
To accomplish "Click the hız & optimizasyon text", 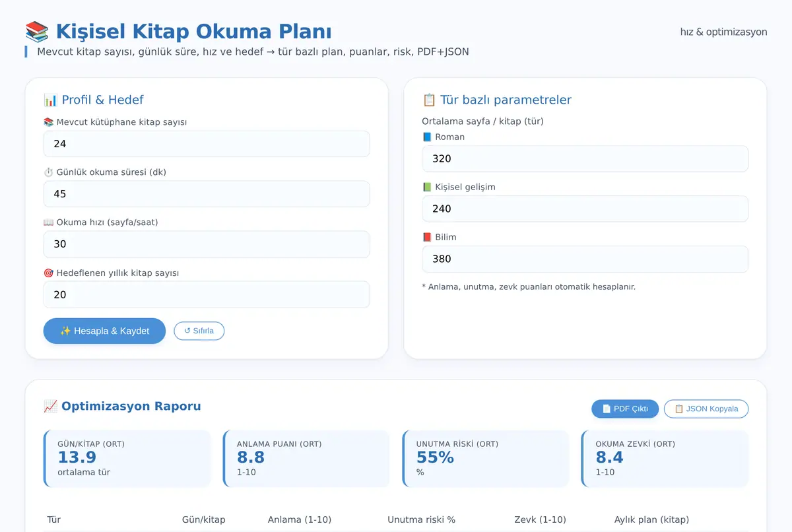I will [x=723, y=32].
